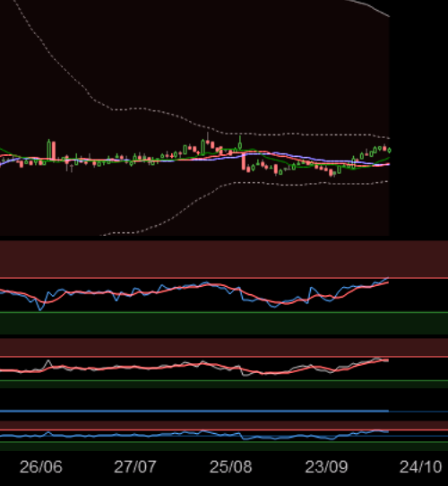Click the 24/10 date label
448x486 pixels.
pyautogui.click(x=421, y=466)
